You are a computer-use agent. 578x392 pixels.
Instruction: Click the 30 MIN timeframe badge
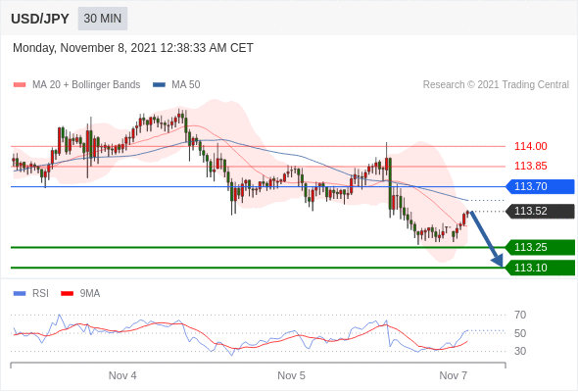(x=103, y=19)
